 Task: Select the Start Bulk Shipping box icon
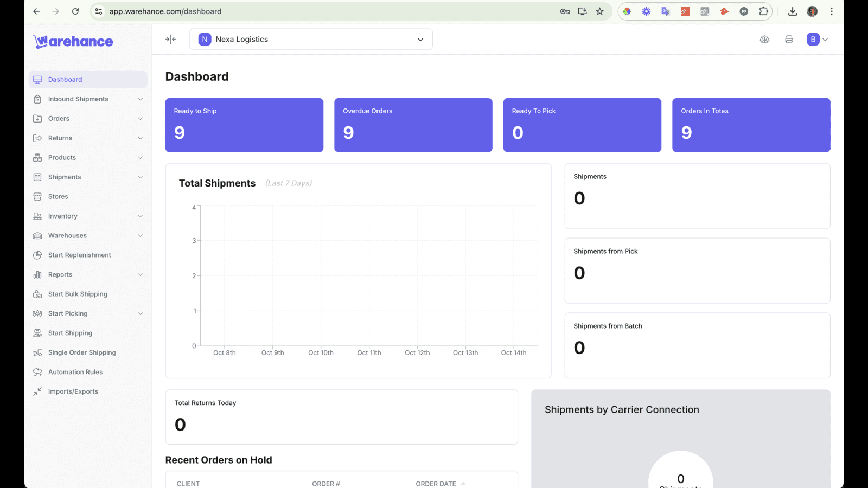pos(37,294)
